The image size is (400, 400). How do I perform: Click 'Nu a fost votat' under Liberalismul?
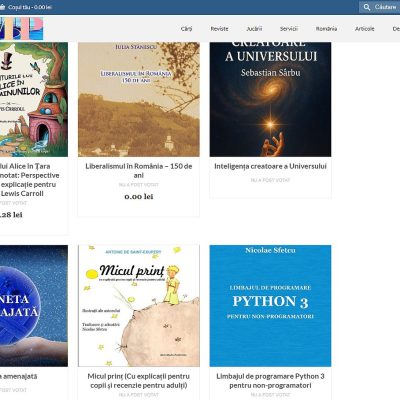(x=139, y=185)
